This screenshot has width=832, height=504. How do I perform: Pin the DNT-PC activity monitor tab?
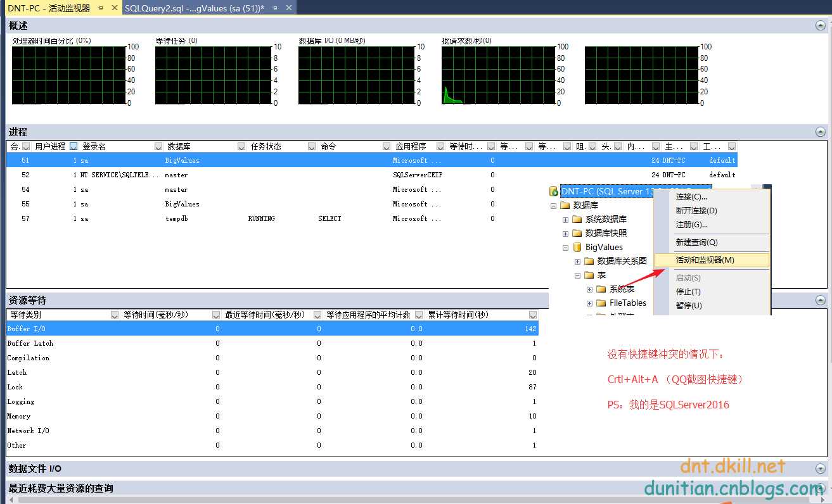click(x=100, y=8)
